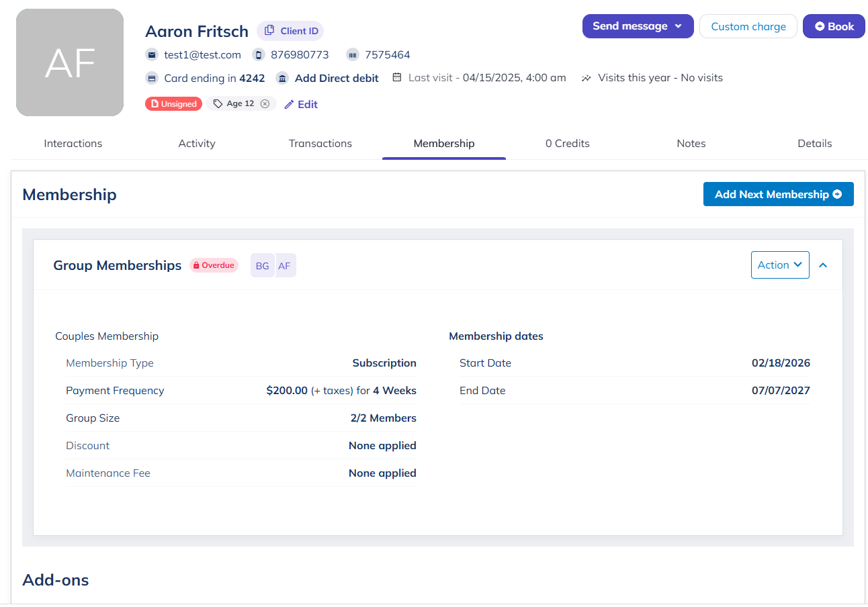Viewport: 868px width, 607px height.
Task: Select the BG member avatar
Action: pyautogui.click(x=262, y=266)
